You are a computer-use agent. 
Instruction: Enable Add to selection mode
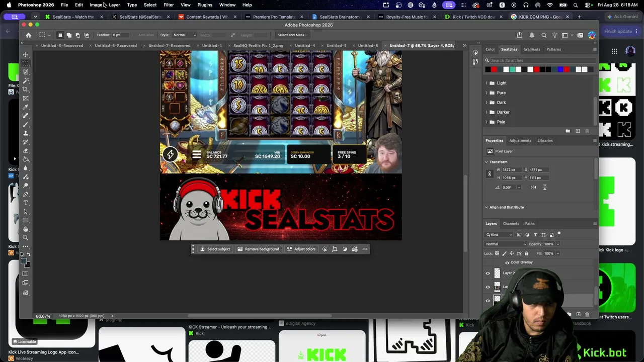(69, 35)
